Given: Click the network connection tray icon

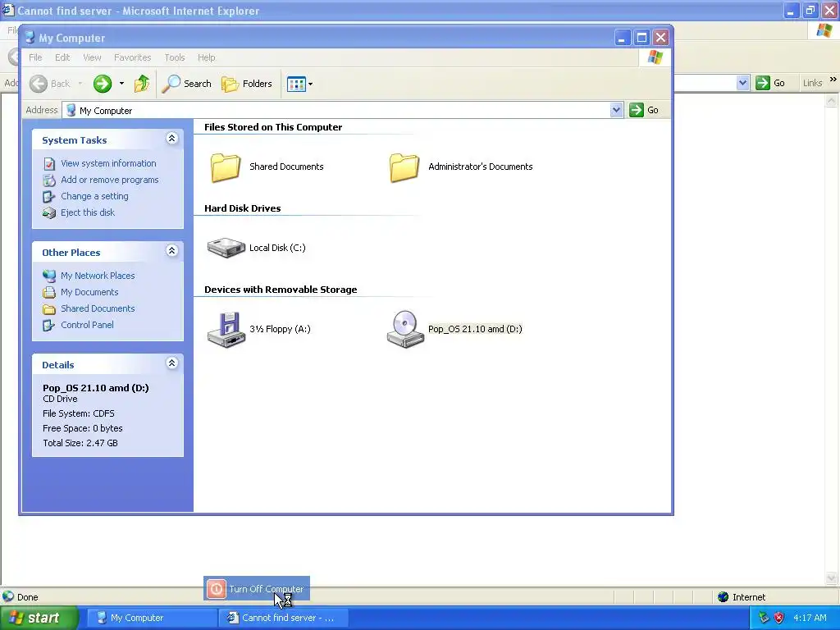Looking at the screenshot, I should [764, 618].
